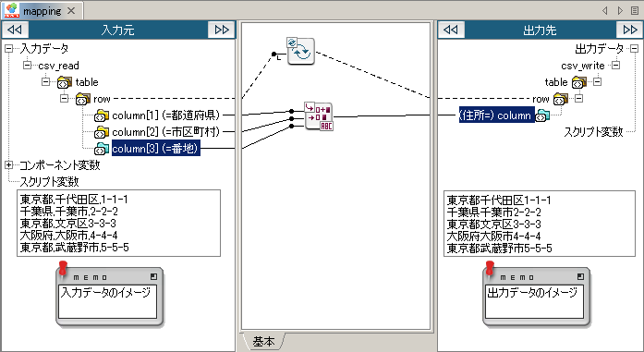Image resolution: width=644 pixels, height=352 pixels.
Task: Expand the コンポーネント変数 node
Action: coord(8,165)
